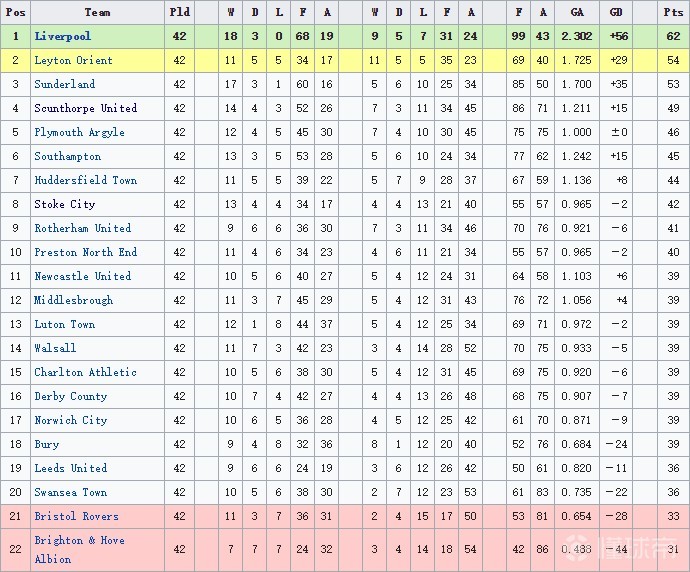Viewport: 690px width, 572px height.
Task: Click the Pos column header
Action: 15,12
